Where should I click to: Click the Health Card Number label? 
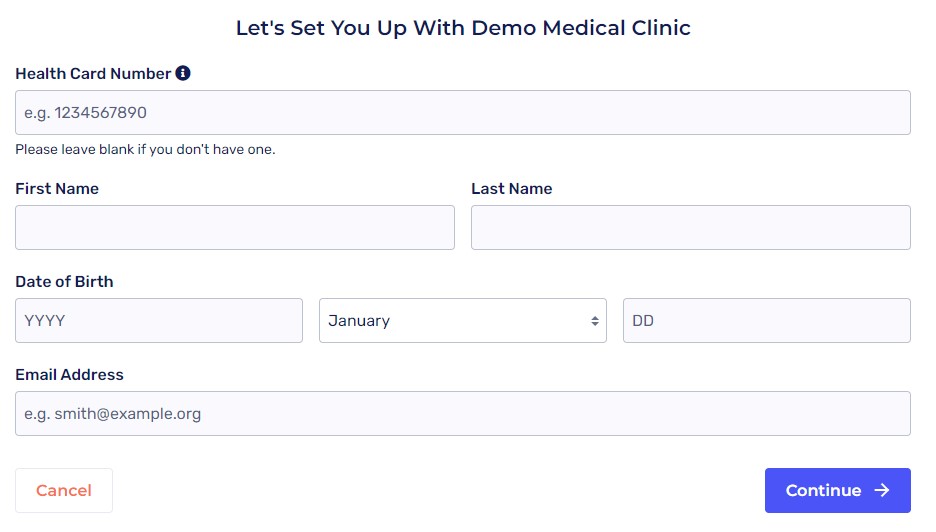[93, 74]
